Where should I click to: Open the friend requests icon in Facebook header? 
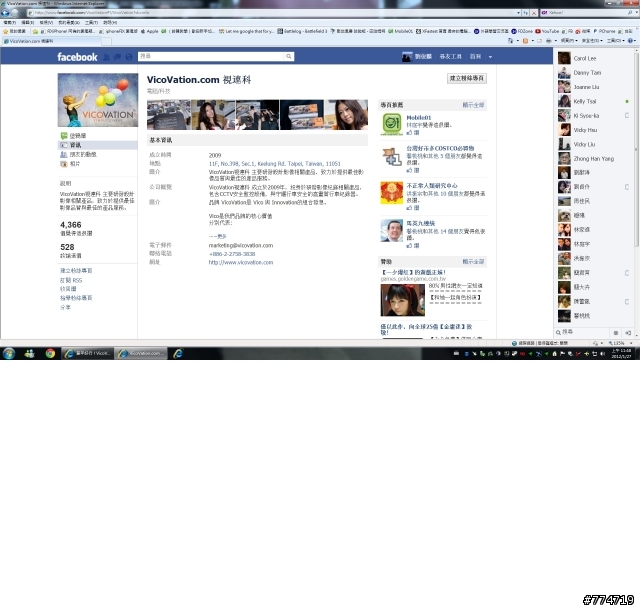click(107, 57)
